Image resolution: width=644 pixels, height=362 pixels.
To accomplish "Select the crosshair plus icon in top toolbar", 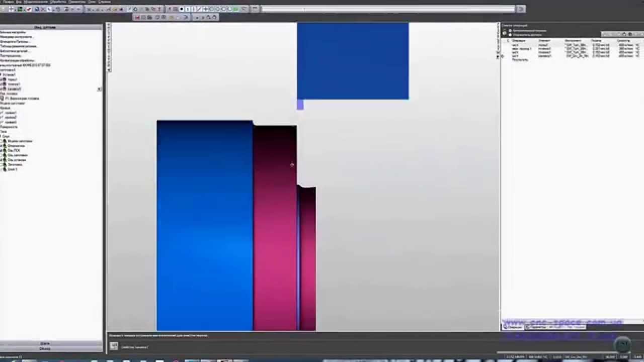I will pos(206,9).
